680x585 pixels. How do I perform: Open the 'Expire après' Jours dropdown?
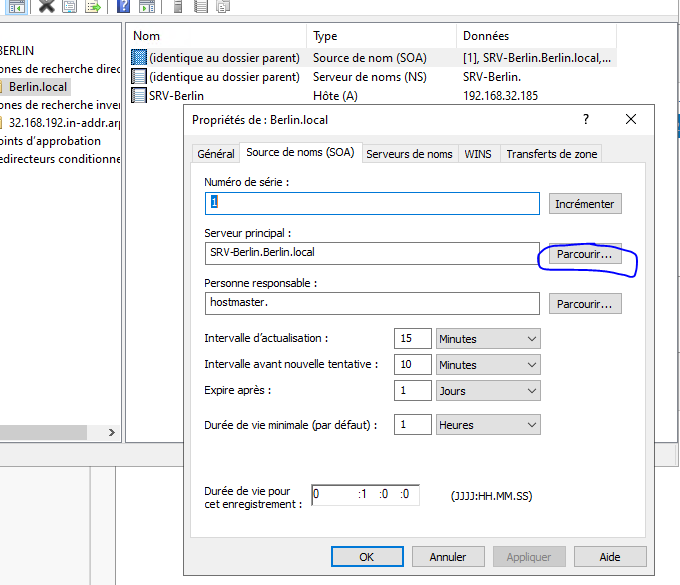[488, 391]
